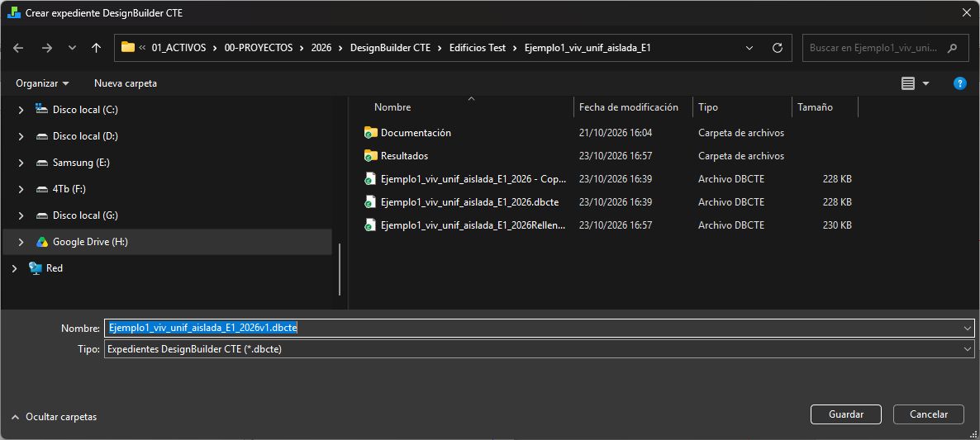Click Cancelar button
The image size is (980, 440).
coord(929,414)
